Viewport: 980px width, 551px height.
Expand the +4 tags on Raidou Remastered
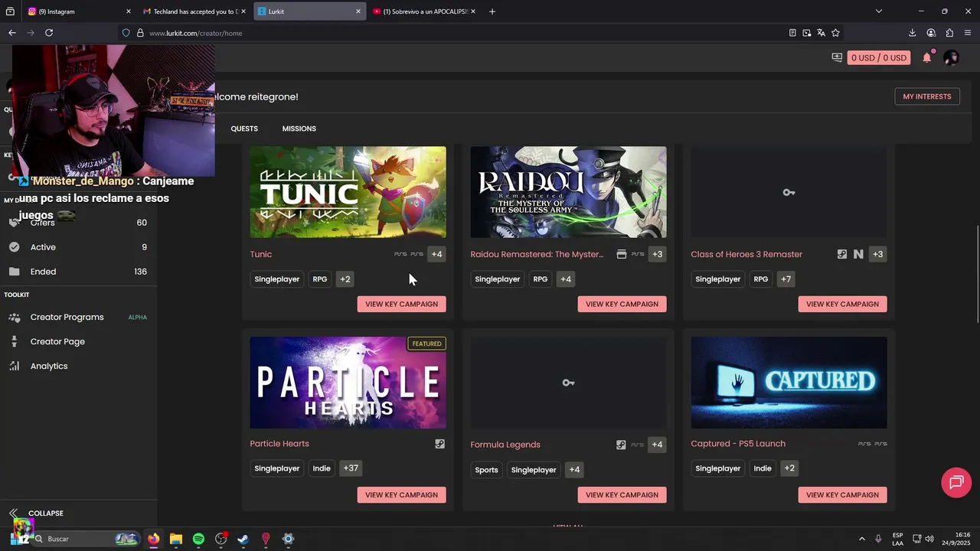tap(566, 279)
